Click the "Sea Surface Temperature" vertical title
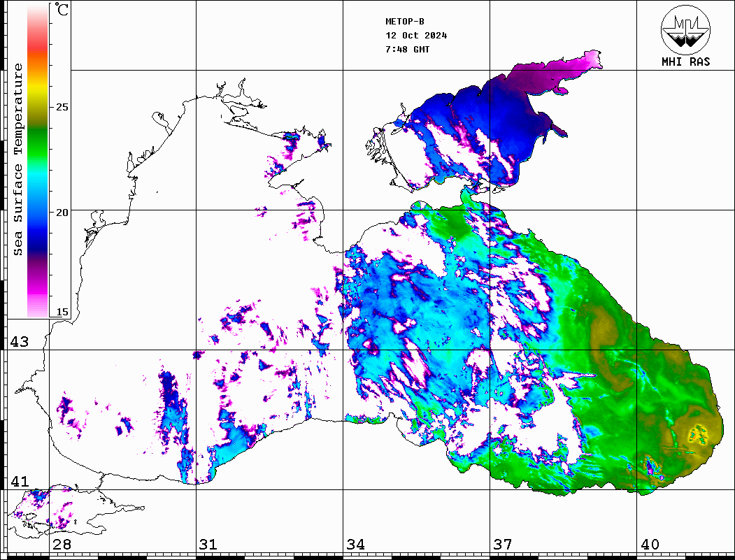The height and width of the screenshot is (560, 735). [17, 159]
